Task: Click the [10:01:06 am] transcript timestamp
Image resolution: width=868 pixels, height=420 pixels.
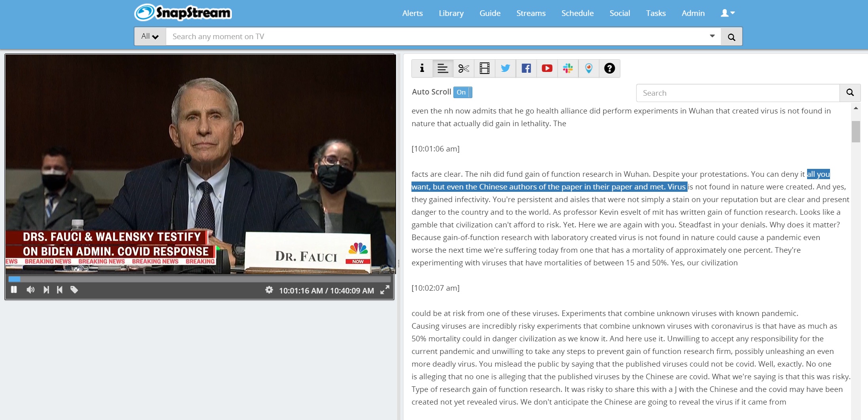Action: click(x=436, y=149)
